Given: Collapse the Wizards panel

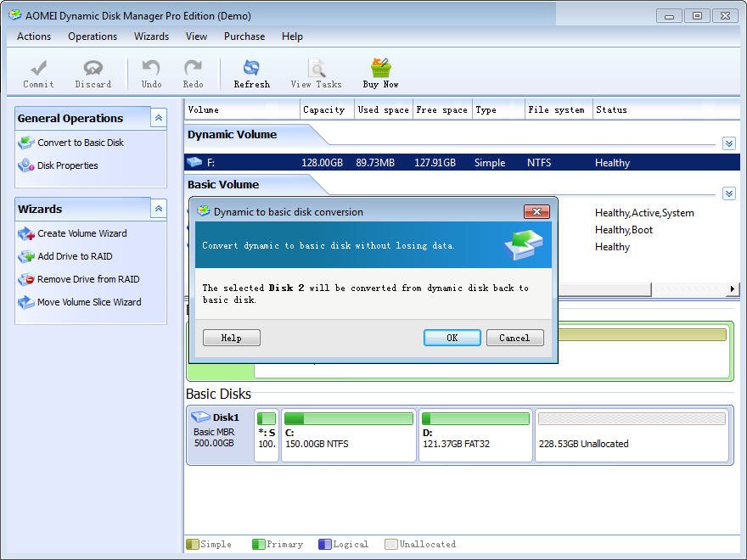Looking at the screenshot, I should pos(159,209).
